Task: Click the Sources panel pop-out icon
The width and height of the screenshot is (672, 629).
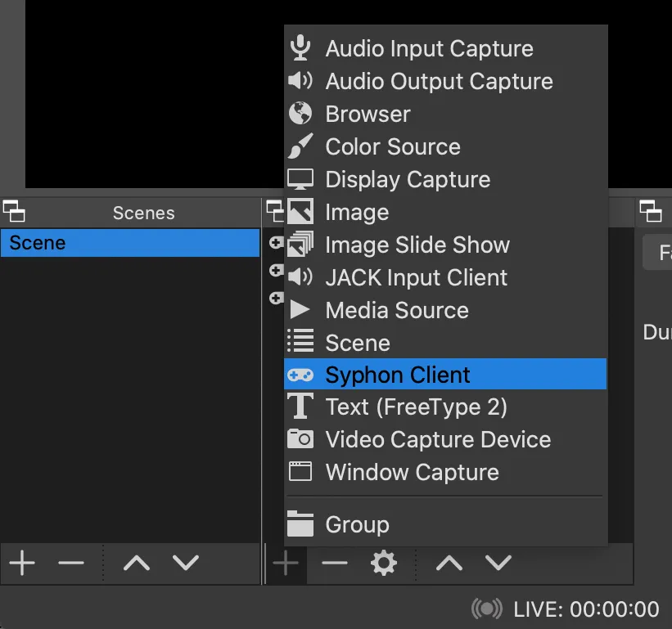Action: click(275, 211)
